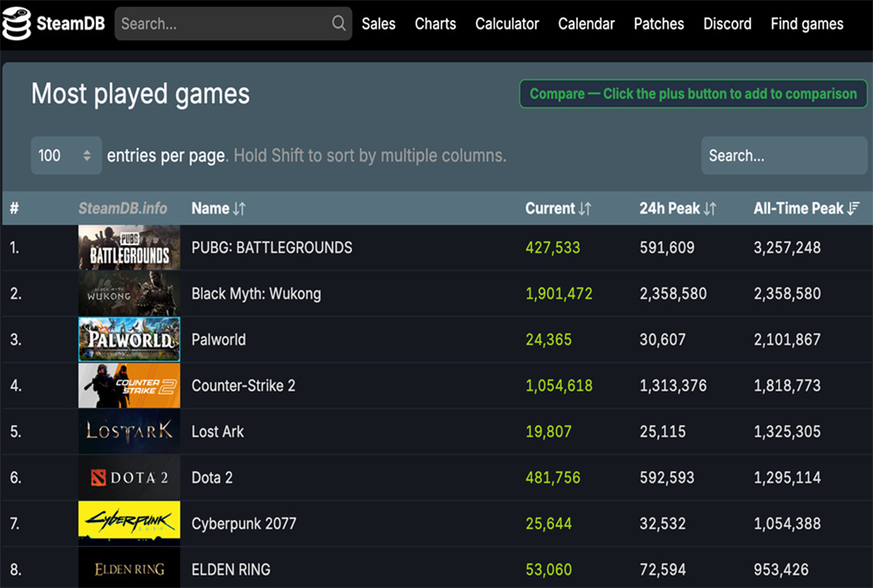The height and width of the screenshot is (588, 873).
Task: Open the entries per page dropdown
Action: (x=66, y=155)
